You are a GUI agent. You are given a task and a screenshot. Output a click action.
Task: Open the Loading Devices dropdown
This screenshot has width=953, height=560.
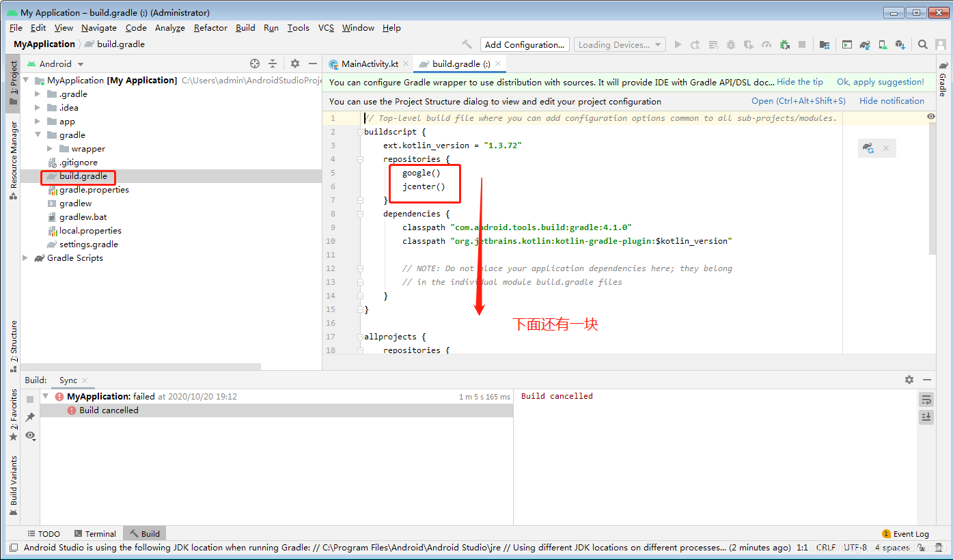coord(620,44)
